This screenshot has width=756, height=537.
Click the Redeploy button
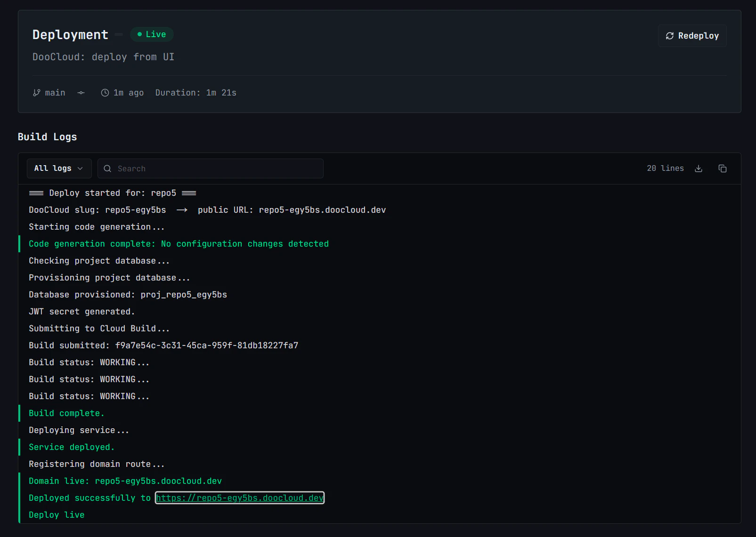click(691, 35)
